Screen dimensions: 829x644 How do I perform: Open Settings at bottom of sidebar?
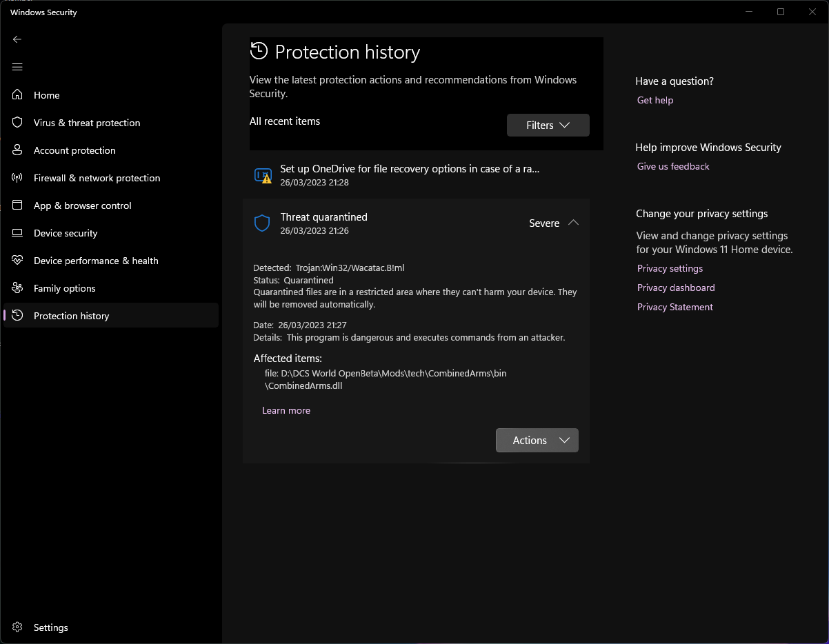[x=111, y=627]
